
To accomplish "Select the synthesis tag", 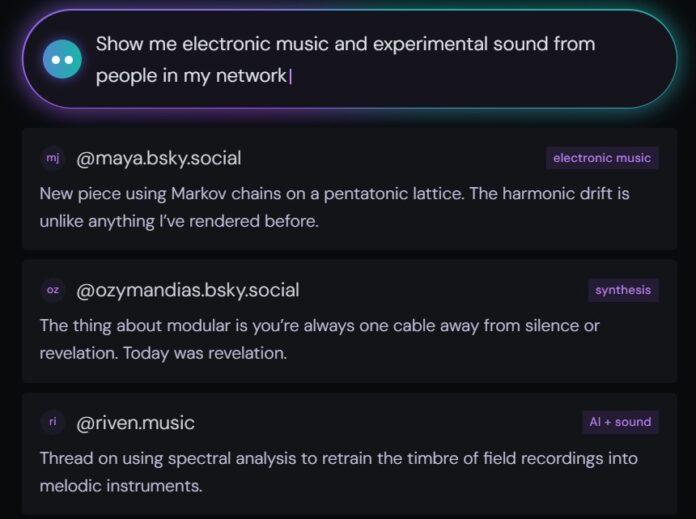I will click(x=623, y=290).
